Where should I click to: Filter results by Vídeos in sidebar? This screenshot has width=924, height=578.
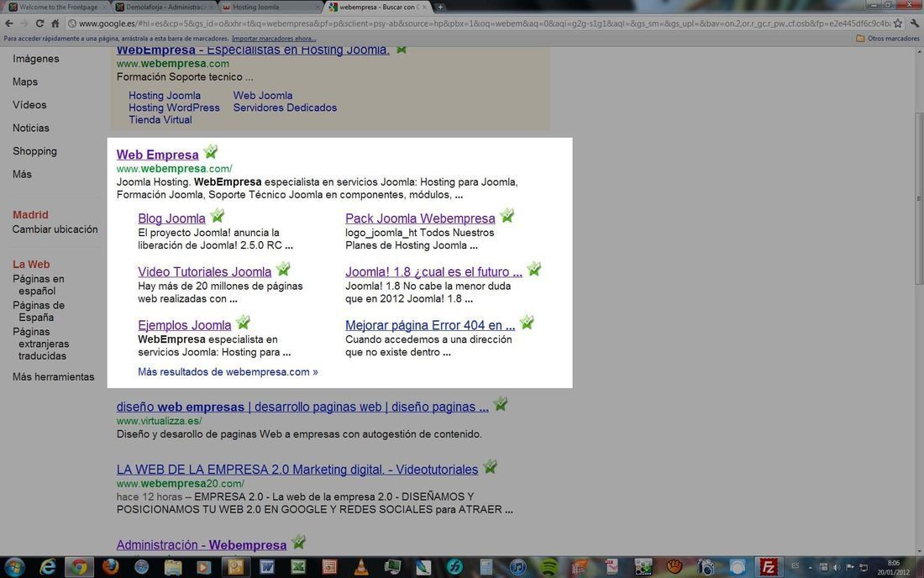(x=29, y=105)
